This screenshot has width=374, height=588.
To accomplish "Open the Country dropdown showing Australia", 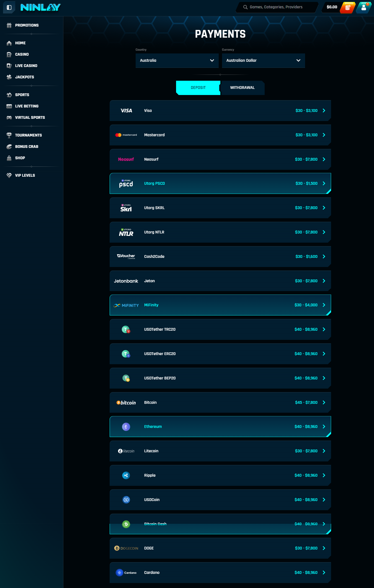I will [177, 61].
